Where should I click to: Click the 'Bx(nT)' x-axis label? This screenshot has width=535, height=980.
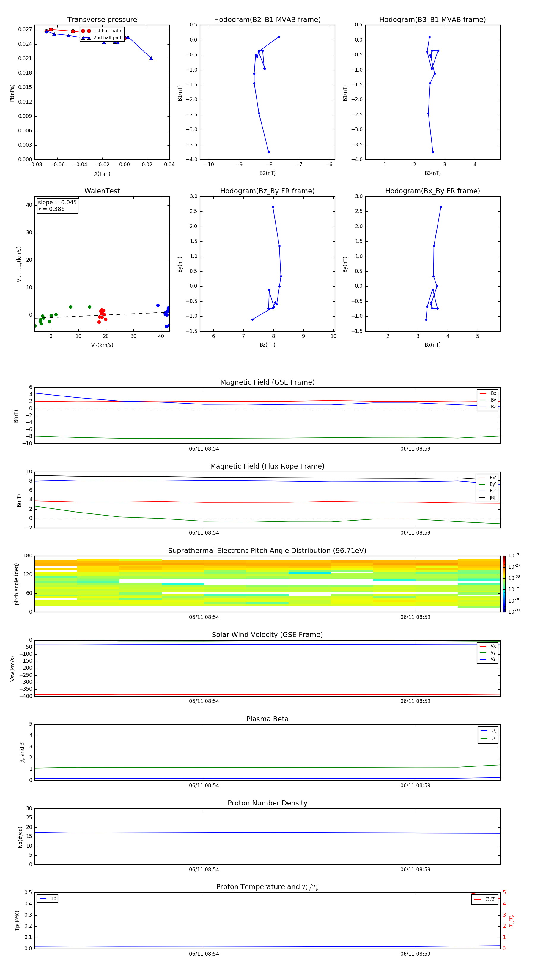tap(432, 345)
